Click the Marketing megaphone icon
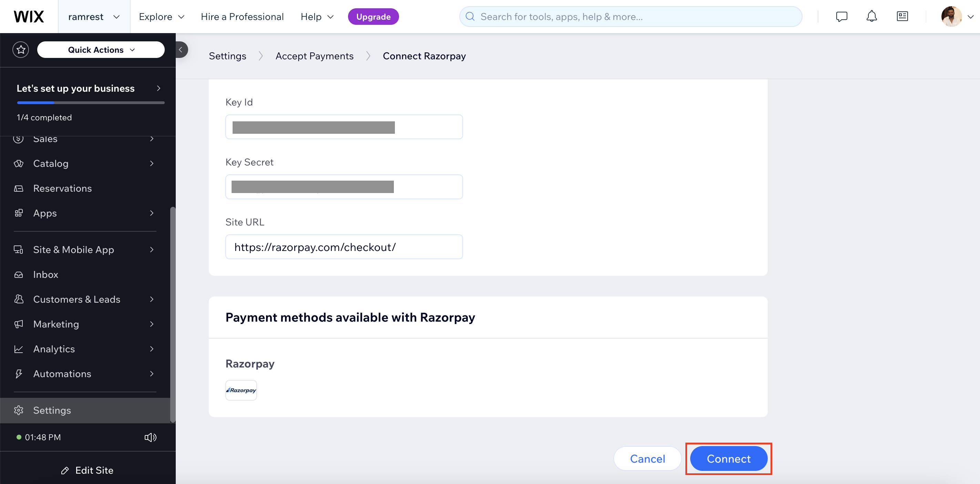The width and height of the screenshot is (980, 484). click(x=19, y=324)
